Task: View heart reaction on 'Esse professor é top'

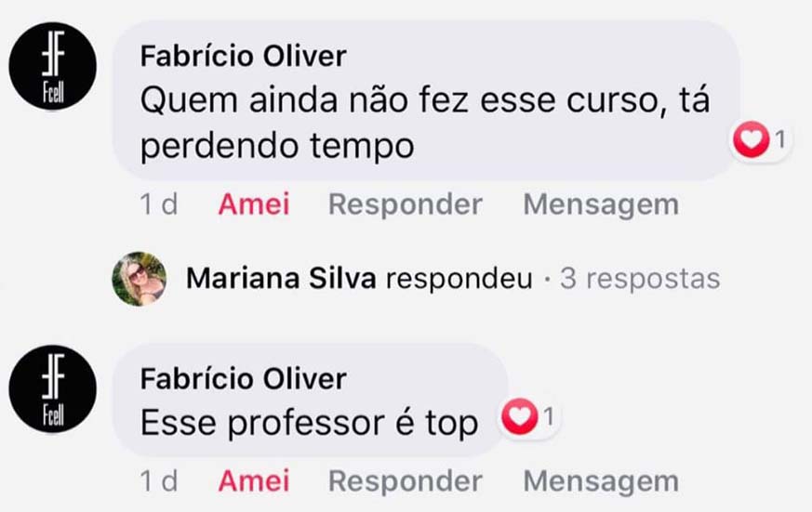Action: click(x=528, y=417)
